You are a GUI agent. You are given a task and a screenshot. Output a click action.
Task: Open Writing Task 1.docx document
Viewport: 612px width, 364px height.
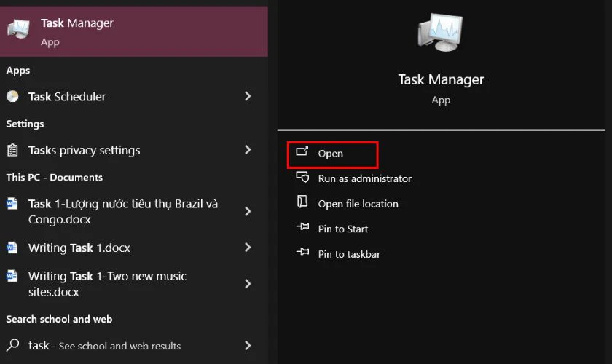point(134,248)
